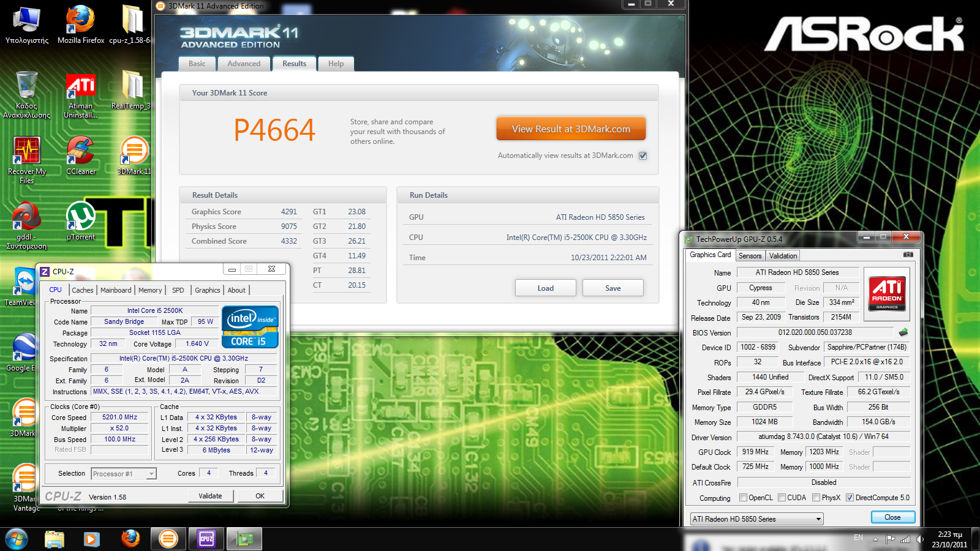Click the ATI Radeon logo in GPU-Z

[886, 293]
